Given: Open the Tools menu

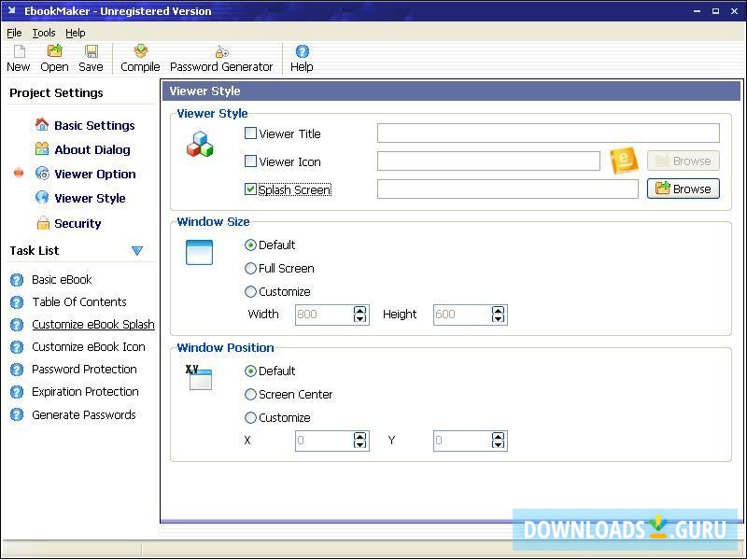Looking at the screenshot, I should click(x=43, y=32).
